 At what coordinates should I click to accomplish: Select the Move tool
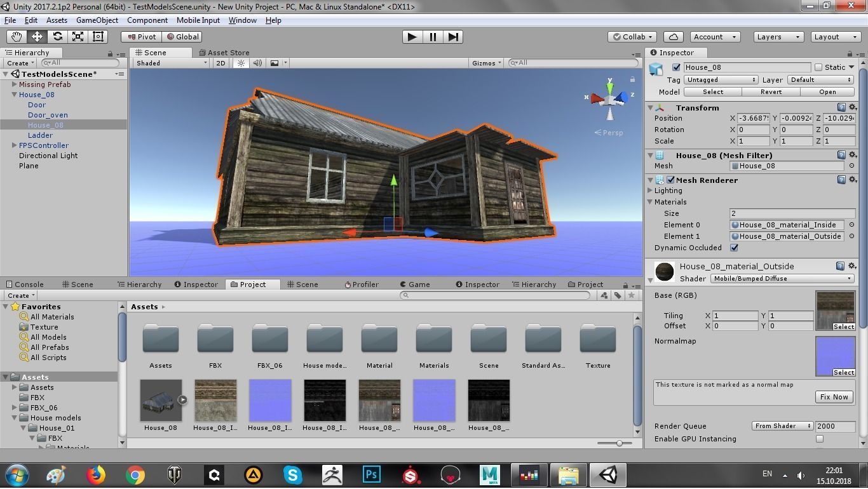(x=37, y=37)
